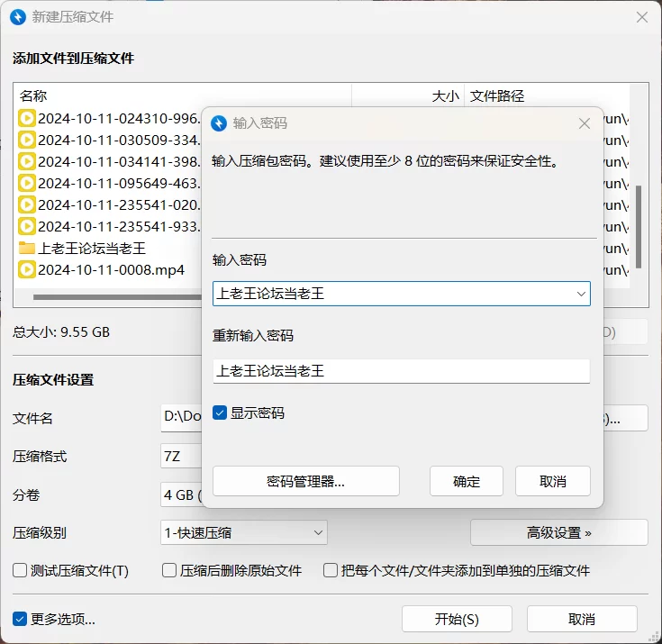
Task: Close the 输入密码 dialog
Action: pyautogui.click(x=585, y=123)
